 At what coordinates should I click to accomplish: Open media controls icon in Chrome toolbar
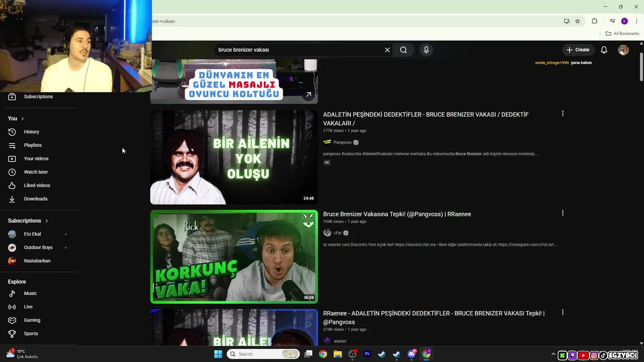612,21
